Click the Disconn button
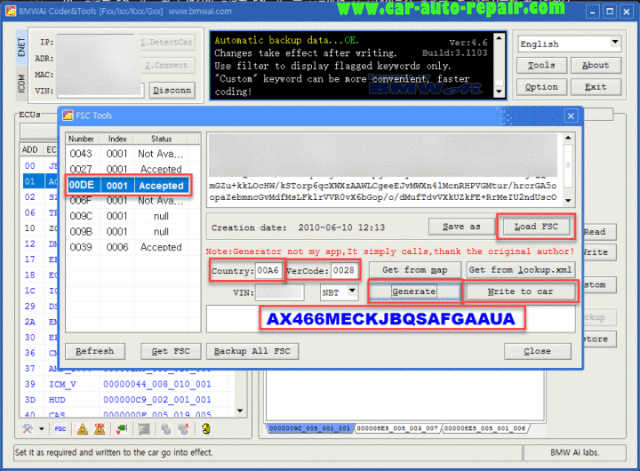Image resolution: width=640 pixels, height=471 pixels. (172, 90)
